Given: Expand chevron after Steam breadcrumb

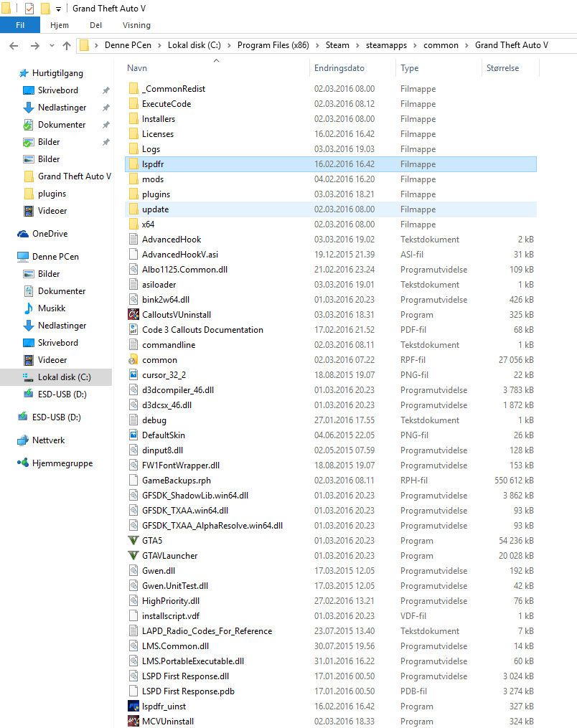Looking at the screenshot, I should (x=357, y=45).
